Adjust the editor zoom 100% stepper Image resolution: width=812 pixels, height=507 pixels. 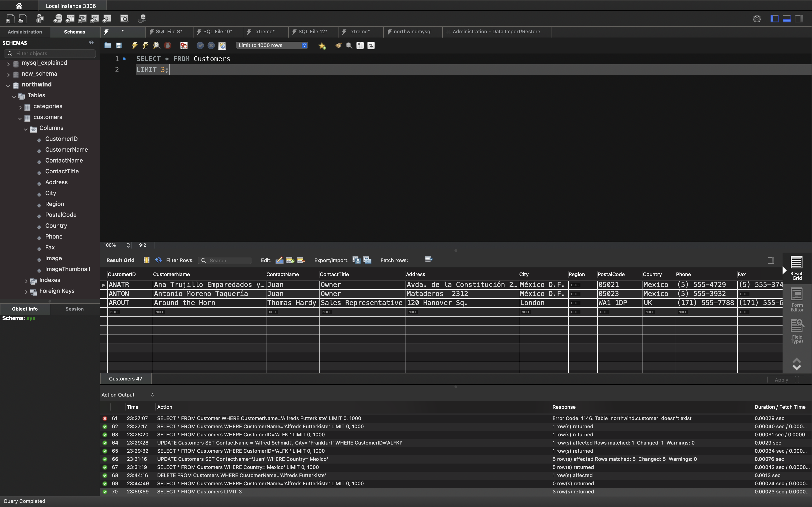point(128,245)
